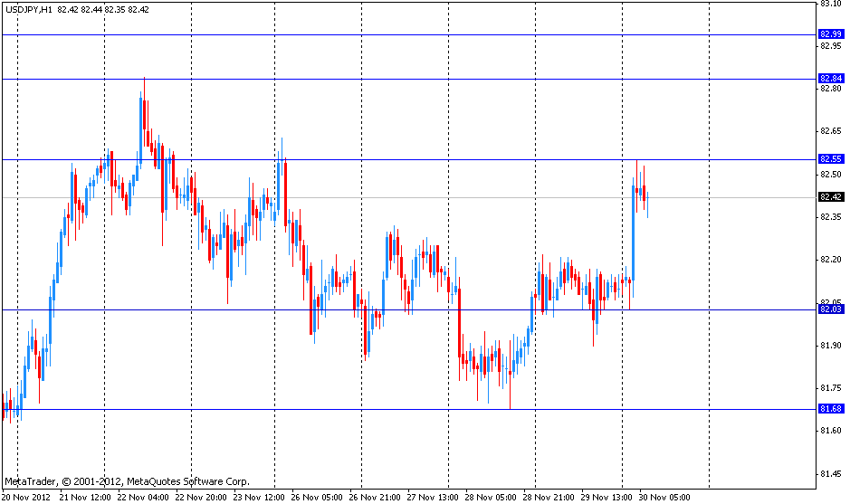This screenshot has height=504, width=850.
Task: Select the 30 Nov 05:00 time label
Action: 666,497
